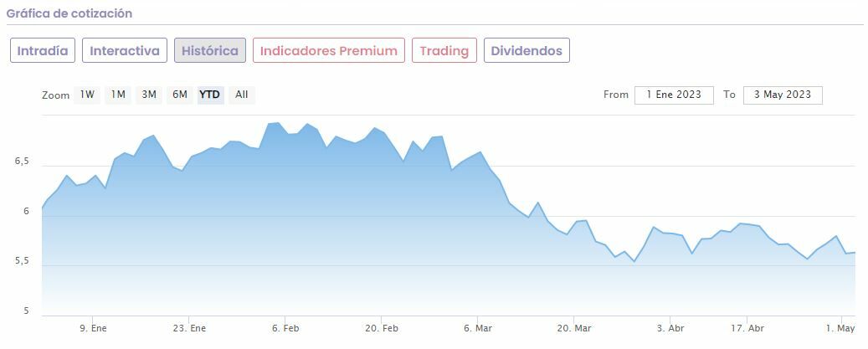Screen dimensions: 868x349
Task: Open Indicadores Premium tab
Action: click(x=328, y=50)
